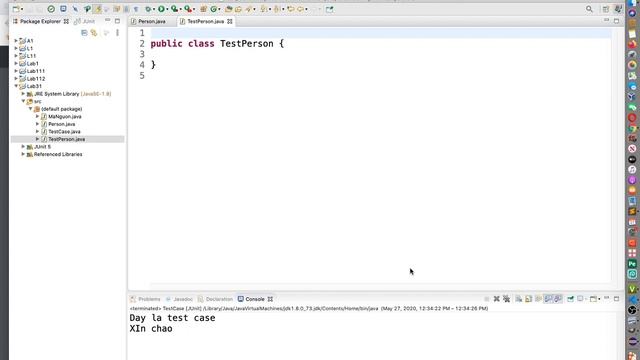Toggle Show Console on standard error change
The width and height of the screenshot is (640, 360).
pyautogui.click(x=558, y=299)
